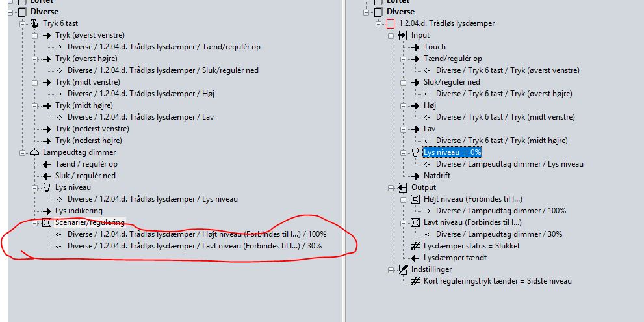
Task: Click the Input arrow-box icon
Action: coord(402,35)
